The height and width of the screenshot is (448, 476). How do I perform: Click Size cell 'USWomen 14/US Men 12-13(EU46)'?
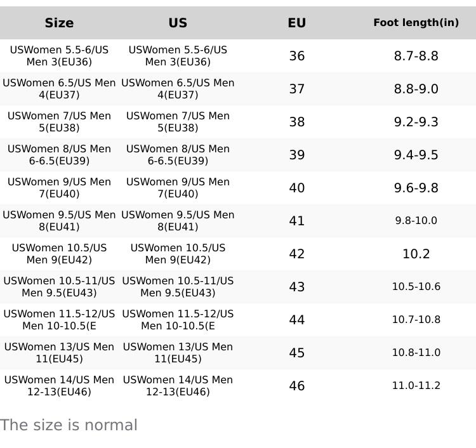pyautogui.click(x=59, y=386)
